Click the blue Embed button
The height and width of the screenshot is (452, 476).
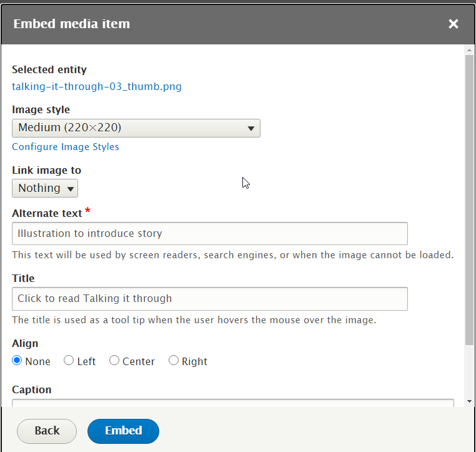tap(123, 431)
